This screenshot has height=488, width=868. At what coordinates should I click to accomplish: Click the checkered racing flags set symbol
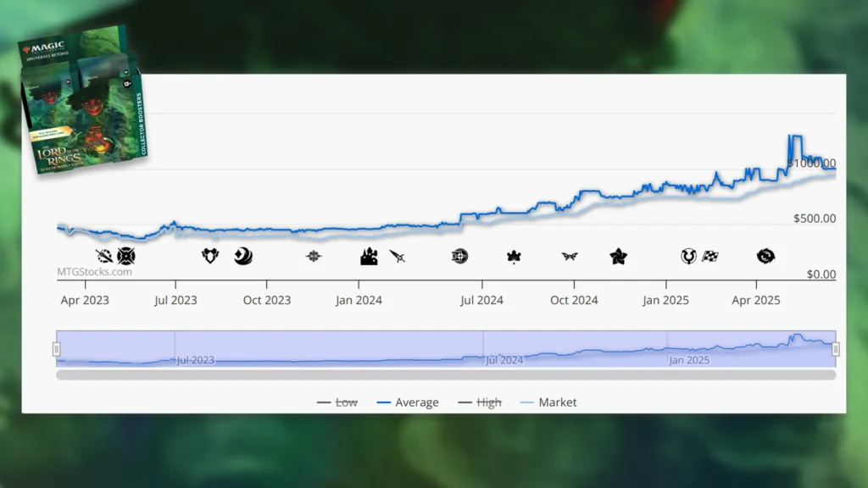click(710, 256)
